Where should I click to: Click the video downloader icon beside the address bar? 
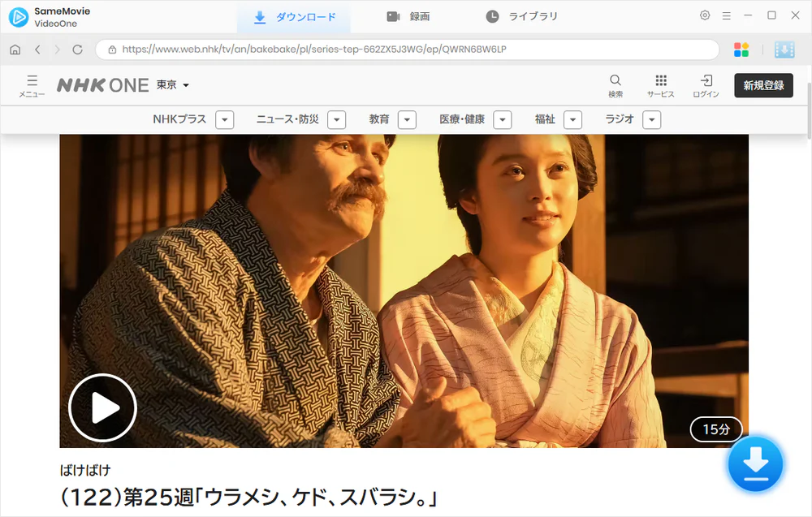click(784, 50)
